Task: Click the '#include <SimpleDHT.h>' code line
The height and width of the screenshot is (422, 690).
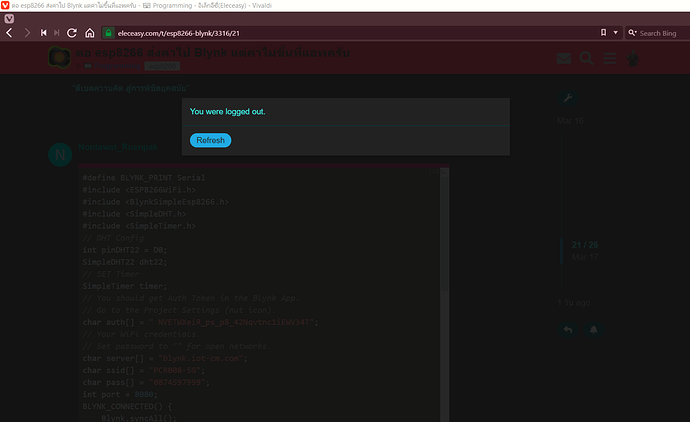Action: click(134, 214)
